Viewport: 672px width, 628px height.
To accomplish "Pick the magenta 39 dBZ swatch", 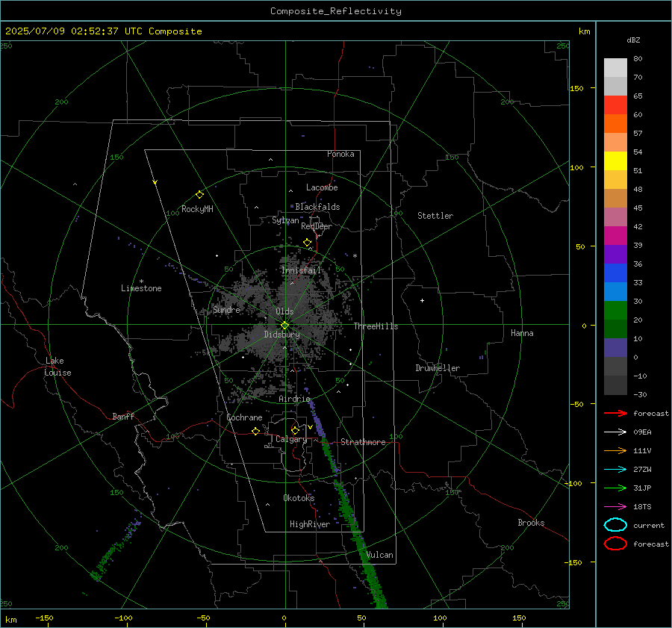I will (615, 236).
